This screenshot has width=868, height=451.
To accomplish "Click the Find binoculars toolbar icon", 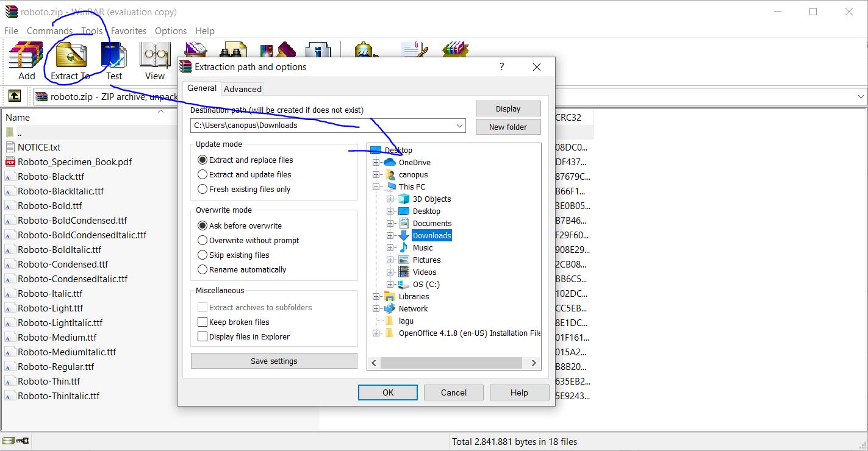I will click(233, 50).
